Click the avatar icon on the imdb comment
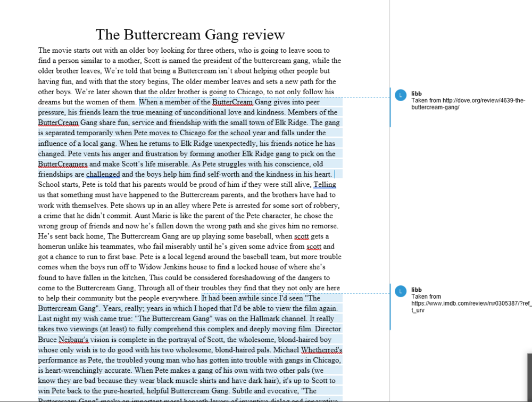Viewport: 532px width, 402px height. [x=401, y=291]
